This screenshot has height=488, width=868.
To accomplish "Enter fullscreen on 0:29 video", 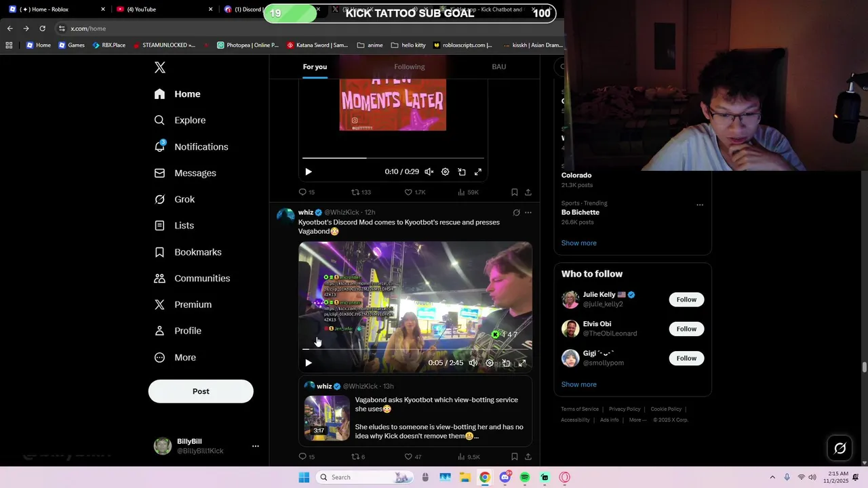I will click(478, 172).
